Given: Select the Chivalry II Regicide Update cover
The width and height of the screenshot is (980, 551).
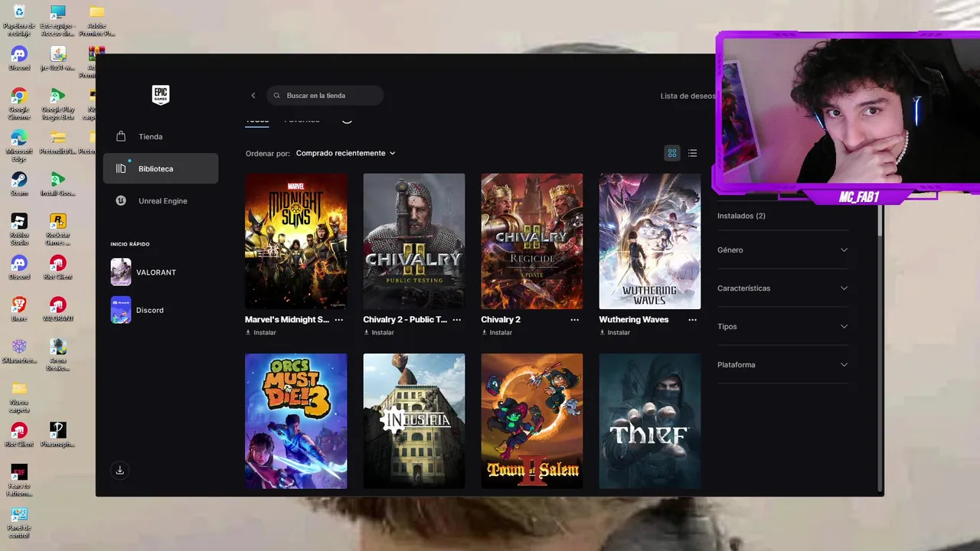Looking at the screenshot, I should (x=532, y=241).
